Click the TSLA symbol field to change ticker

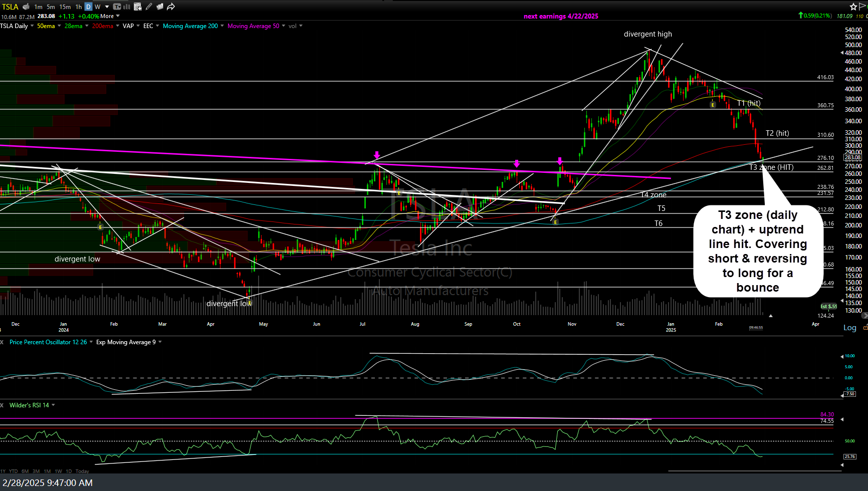[10, 7]
